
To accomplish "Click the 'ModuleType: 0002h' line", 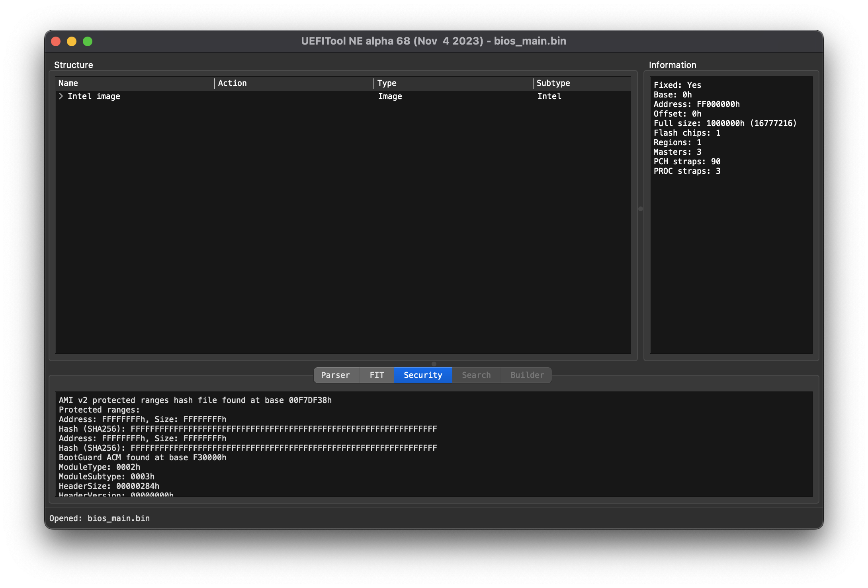I will (99, 467).
